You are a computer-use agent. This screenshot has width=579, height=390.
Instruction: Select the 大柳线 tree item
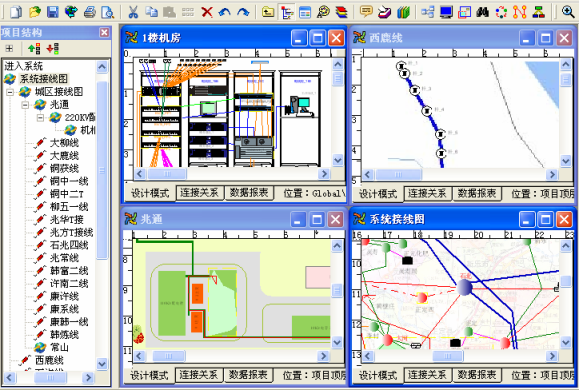click(64, 143)
